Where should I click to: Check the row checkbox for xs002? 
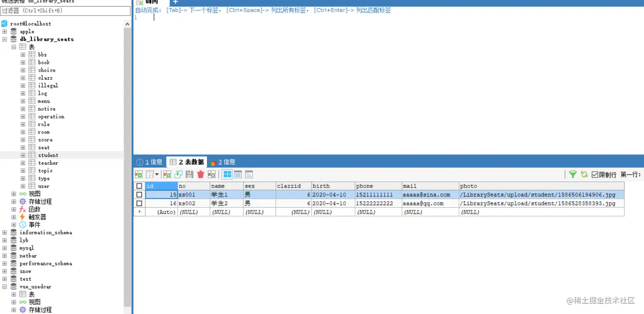pyautogui.click(x=139, y=204)
